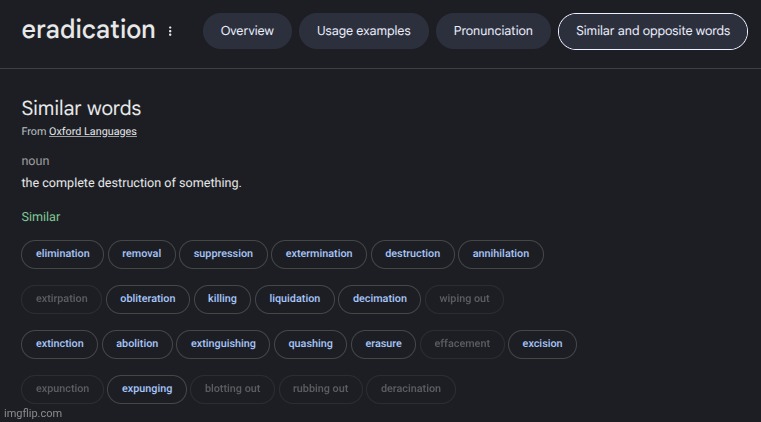This screenshot has width=761, height=422.
Task: Click the 'abolition' word chip
Action: pos(137,344)
